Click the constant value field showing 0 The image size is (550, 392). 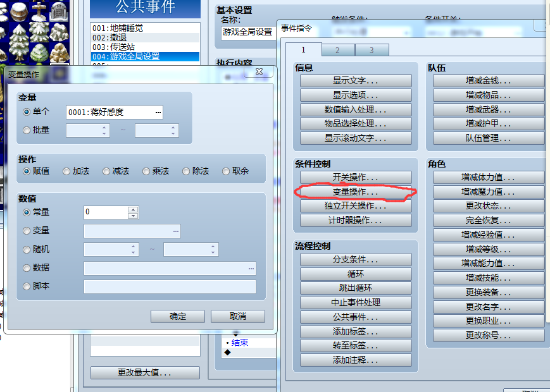pos(106,212)
